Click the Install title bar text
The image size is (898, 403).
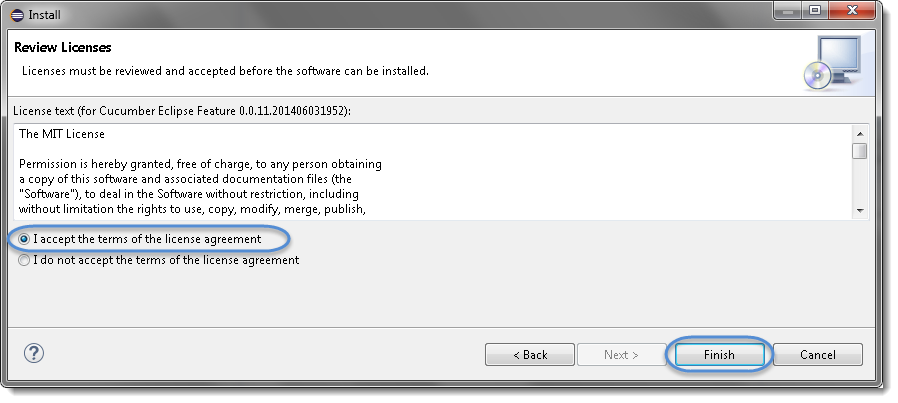(44, 15)
